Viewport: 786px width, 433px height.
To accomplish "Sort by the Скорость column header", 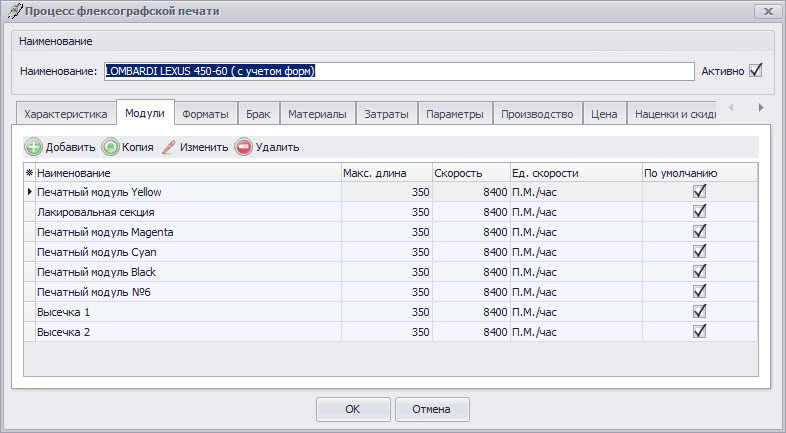I will [x=471, y=173].
